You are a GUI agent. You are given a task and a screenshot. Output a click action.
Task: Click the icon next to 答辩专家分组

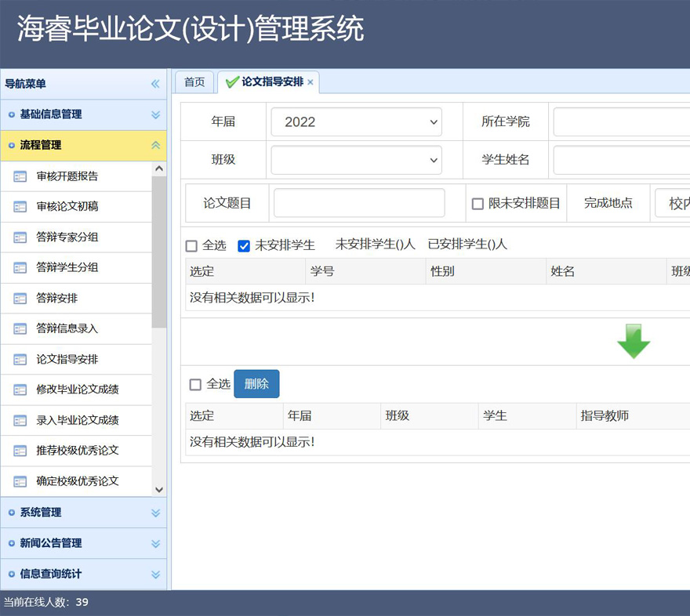(20, 237)
